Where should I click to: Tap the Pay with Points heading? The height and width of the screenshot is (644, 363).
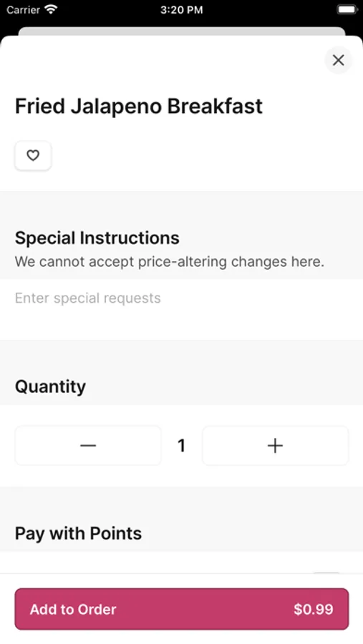[x=78, y=533]
